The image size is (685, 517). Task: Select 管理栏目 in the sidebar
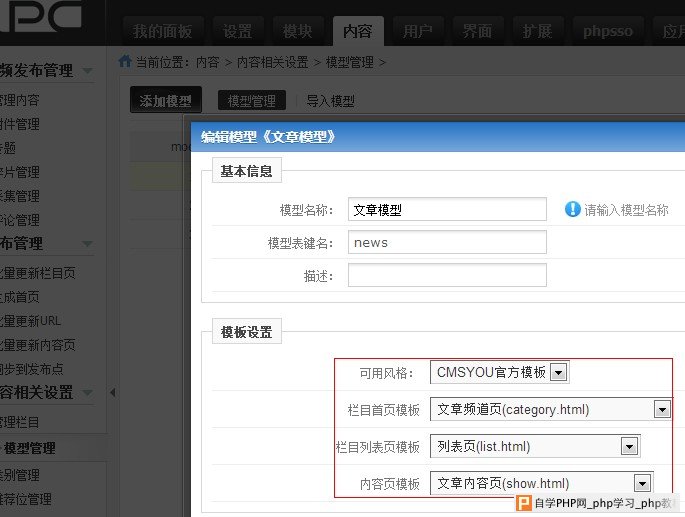click(20, 422)
